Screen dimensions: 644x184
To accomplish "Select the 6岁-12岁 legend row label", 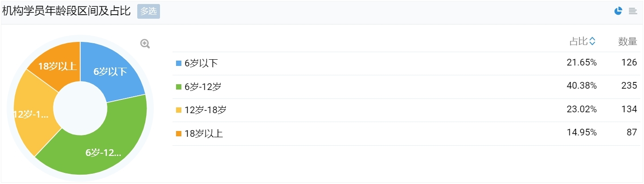I will (203, 87).
